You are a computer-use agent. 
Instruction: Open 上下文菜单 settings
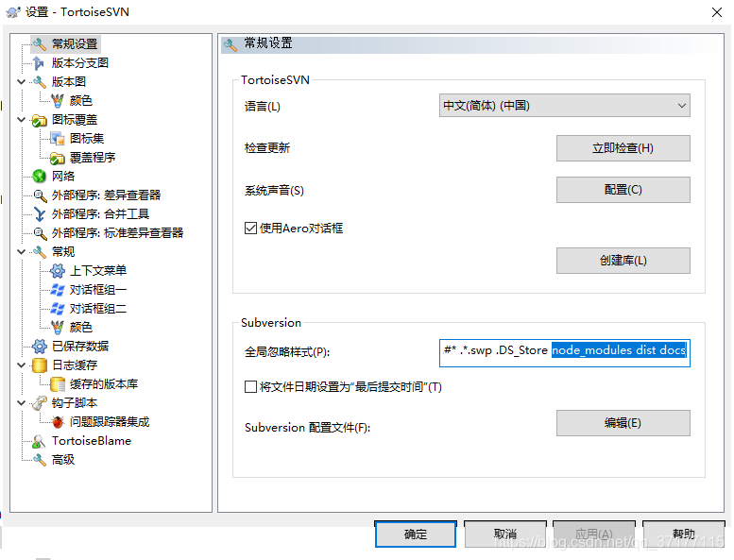(98, 271)
